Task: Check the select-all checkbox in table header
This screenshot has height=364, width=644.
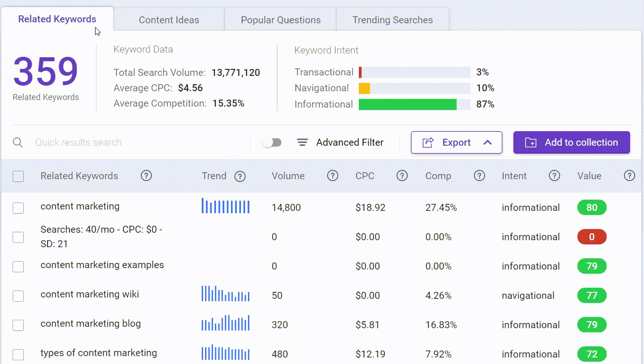Action: (x=18, y=176)
